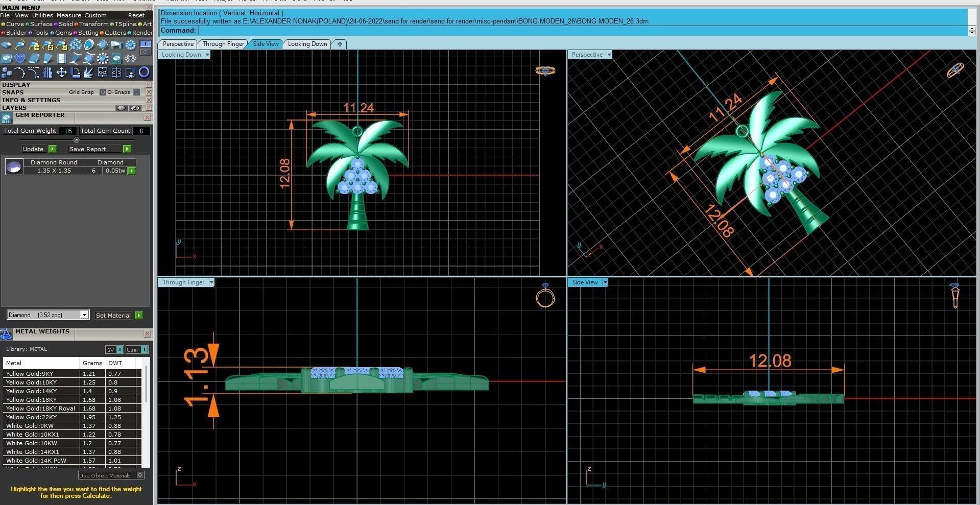Open the Utilities menu
This screenshot has width=980, height=505.
(42, 15)
